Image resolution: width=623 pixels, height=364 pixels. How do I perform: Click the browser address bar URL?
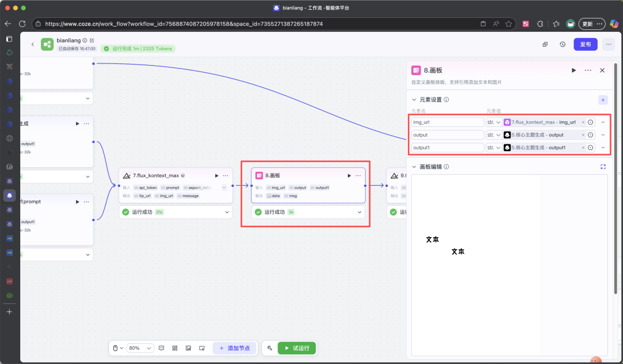tap(183, 24)
